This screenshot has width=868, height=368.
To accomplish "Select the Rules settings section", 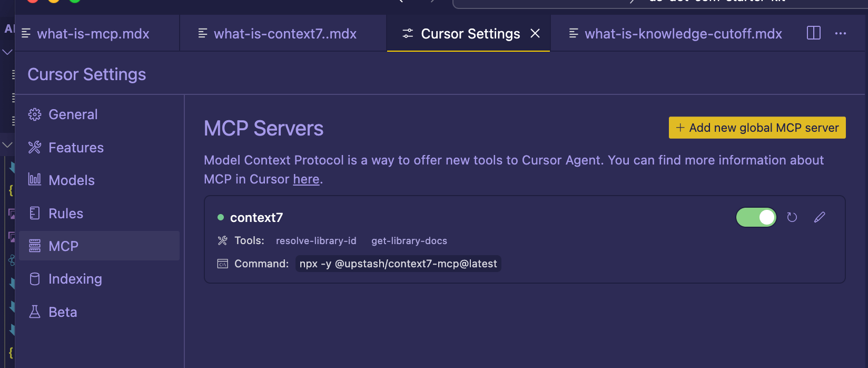I will pos(66,214).
